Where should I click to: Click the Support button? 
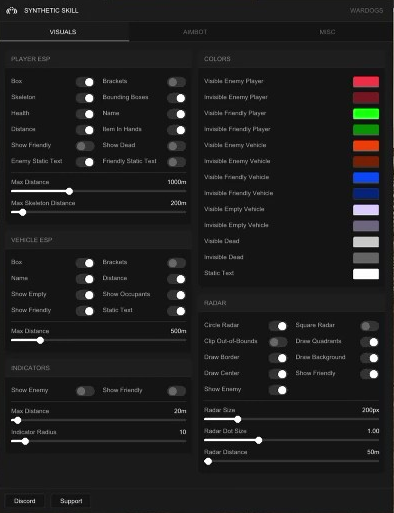pos(71,501)
